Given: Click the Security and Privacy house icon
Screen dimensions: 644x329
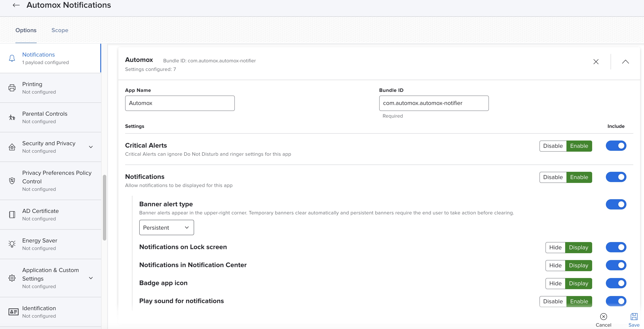Looking at the screenshot, I should pos(12,147).
